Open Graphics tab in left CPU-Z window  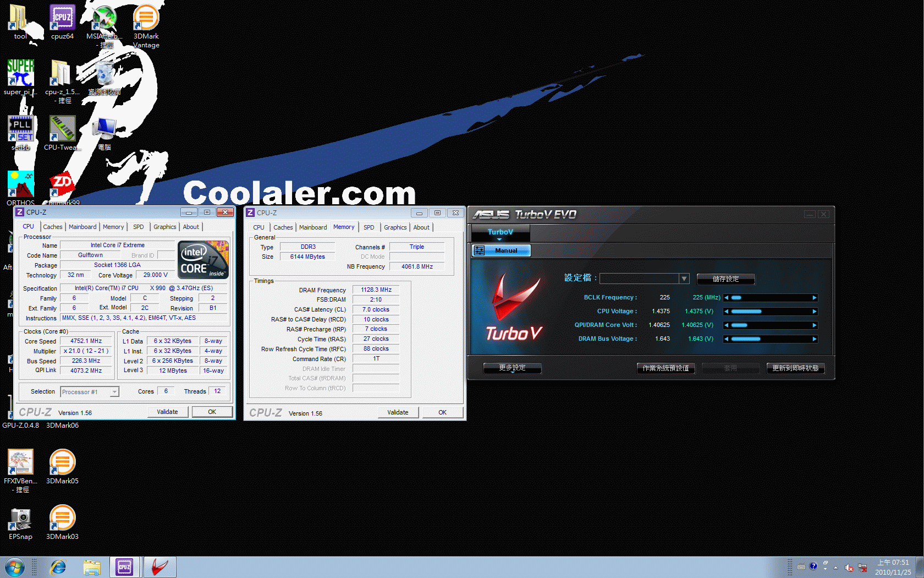tap(165, 227)
